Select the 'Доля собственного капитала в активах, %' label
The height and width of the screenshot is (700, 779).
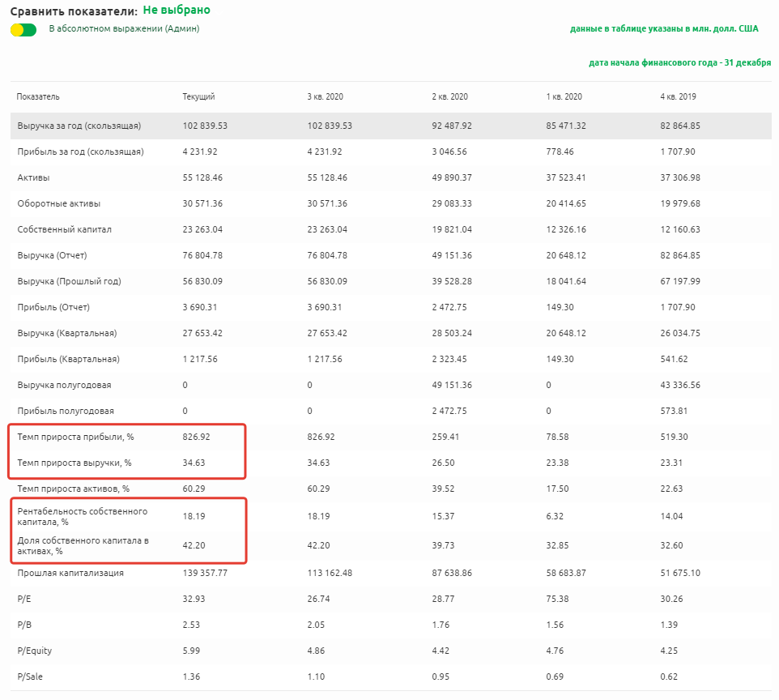82,545
